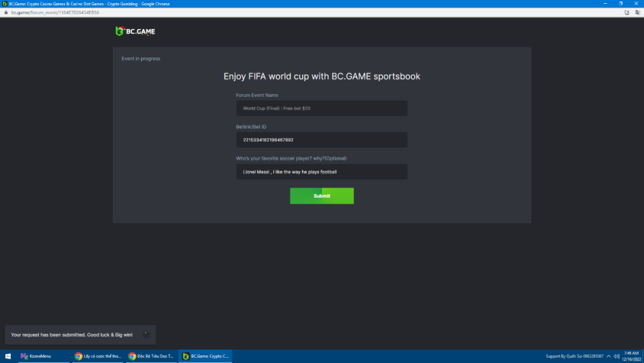644x363 pixels.
Task: Click the install app icon in address bar
Action: click(x=627, y=12)
